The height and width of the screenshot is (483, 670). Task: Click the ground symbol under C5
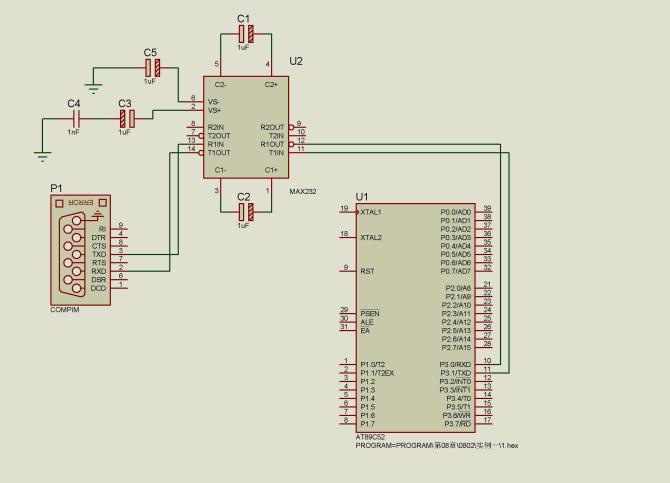(94, 88)
